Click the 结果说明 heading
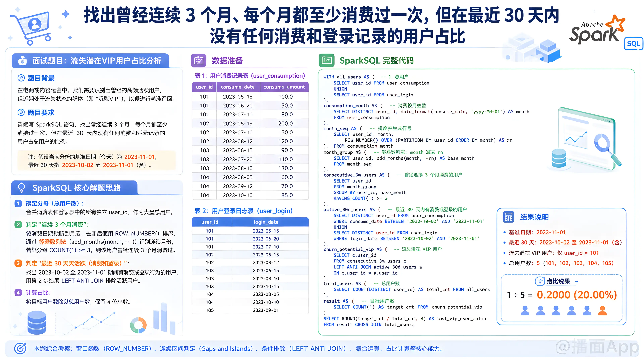644x362 pixels. (534, 217)
